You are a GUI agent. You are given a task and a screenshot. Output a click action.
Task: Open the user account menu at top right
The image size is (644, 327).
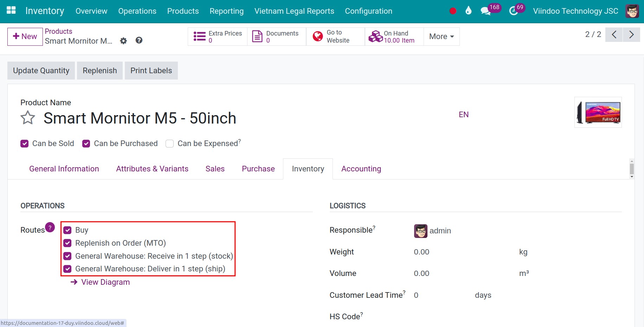[x=632, y=11]
